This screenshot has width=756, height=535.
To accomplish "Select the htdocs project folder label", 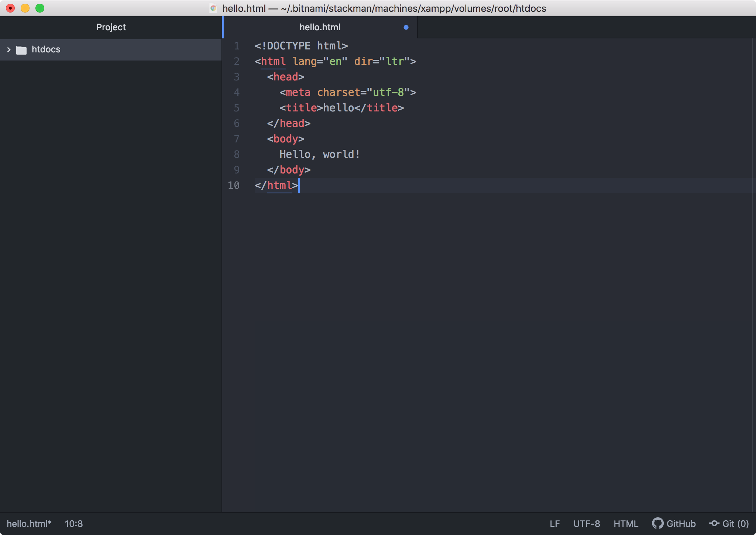I will (x=46, y=49).
